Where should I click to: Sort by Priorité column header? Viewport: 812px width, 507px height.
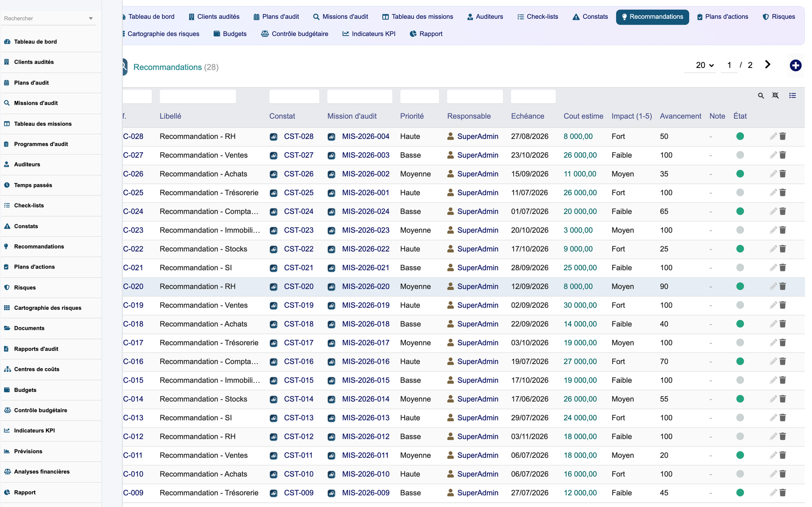coord(412,116)
